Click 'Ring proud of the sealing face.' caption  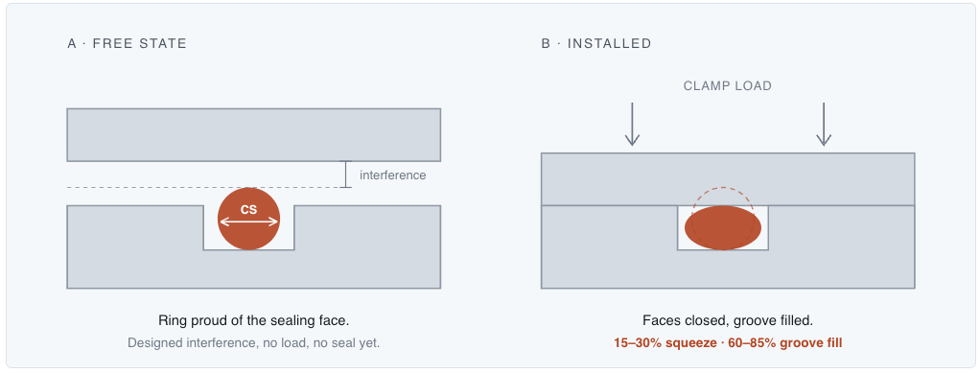tap(254, 321)
